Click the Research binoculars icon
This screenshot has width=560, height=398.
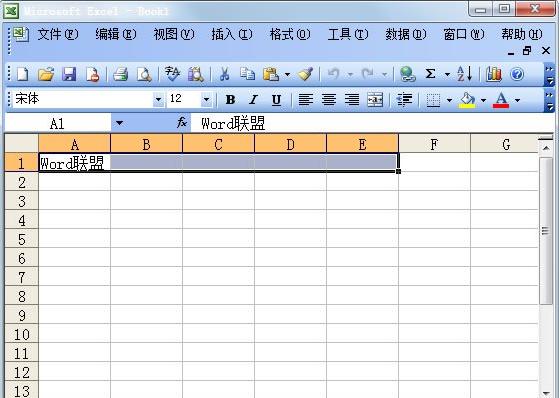196,74
